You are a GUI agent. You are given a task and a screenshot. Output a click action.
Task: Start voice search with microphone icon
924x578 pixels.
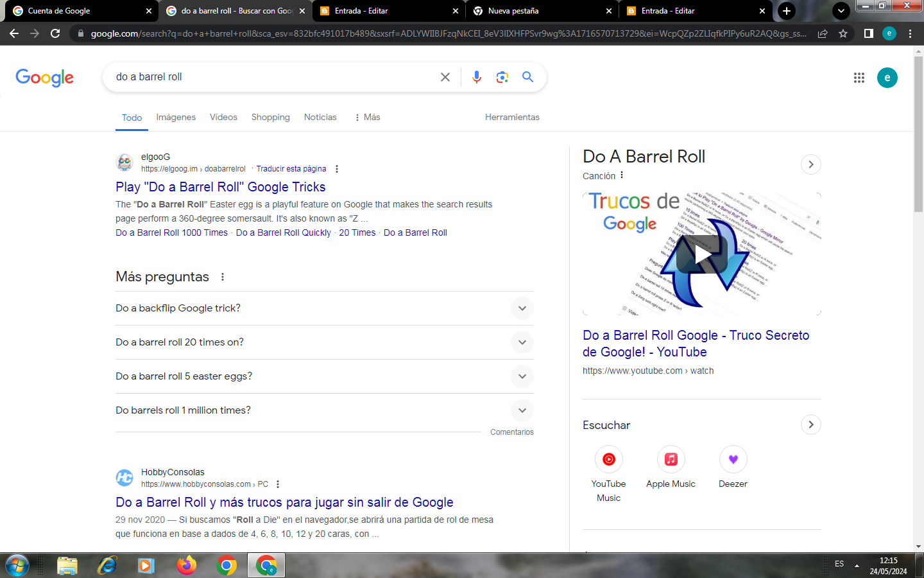click(x=477, y=77)
